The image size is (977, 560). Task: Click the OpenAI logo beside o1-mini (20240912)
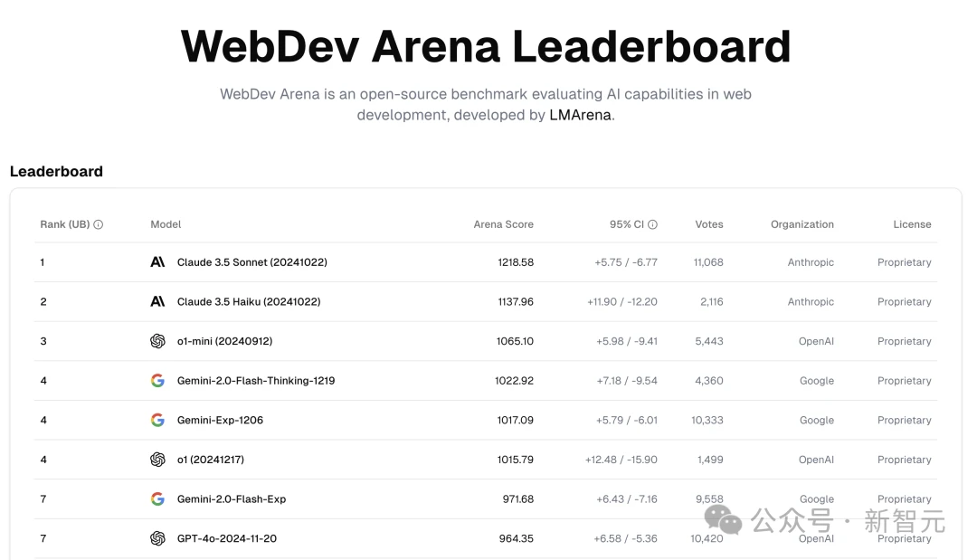click(157, 341)
